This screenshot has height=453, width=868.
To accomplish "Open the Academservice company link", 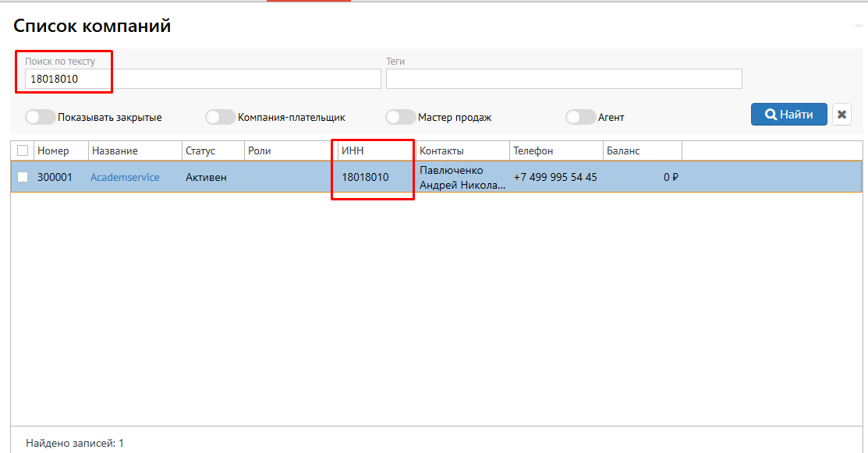I will [125, 177].
